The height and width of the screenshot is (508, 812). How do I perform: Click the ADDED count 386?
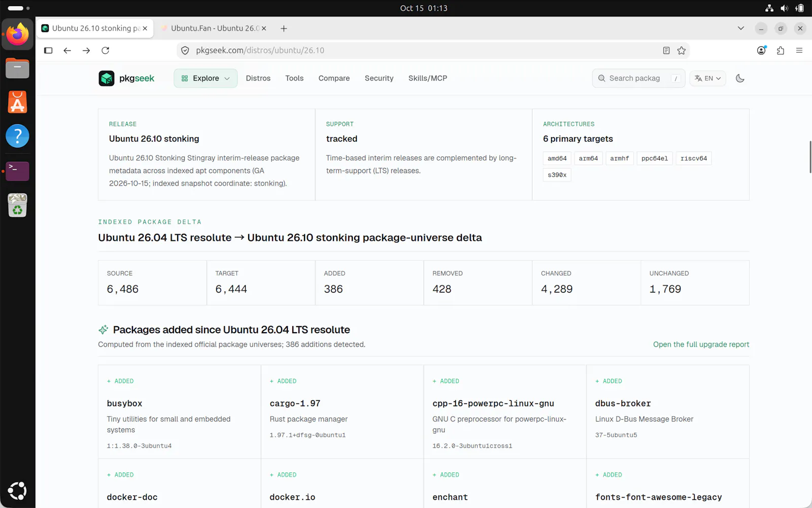333,289
